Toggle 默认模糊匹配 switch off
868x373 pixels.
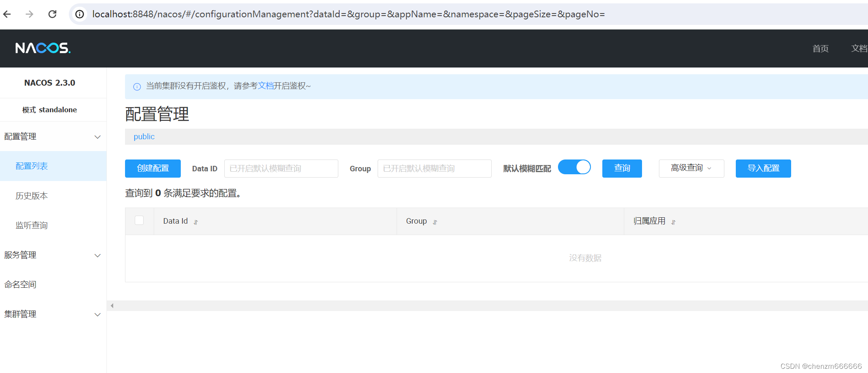tap(574, 167)
